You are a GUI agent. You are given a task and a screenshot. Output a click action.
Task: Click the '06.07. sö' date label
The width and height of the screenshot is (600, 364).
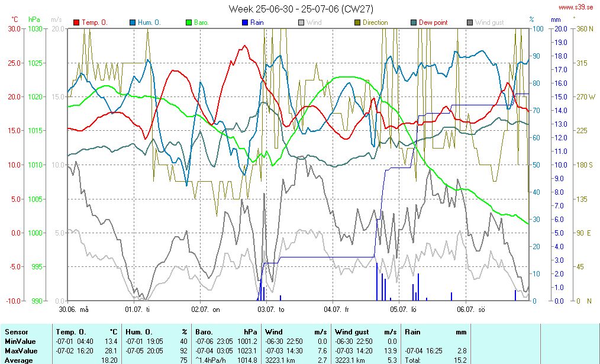point(471,310)
